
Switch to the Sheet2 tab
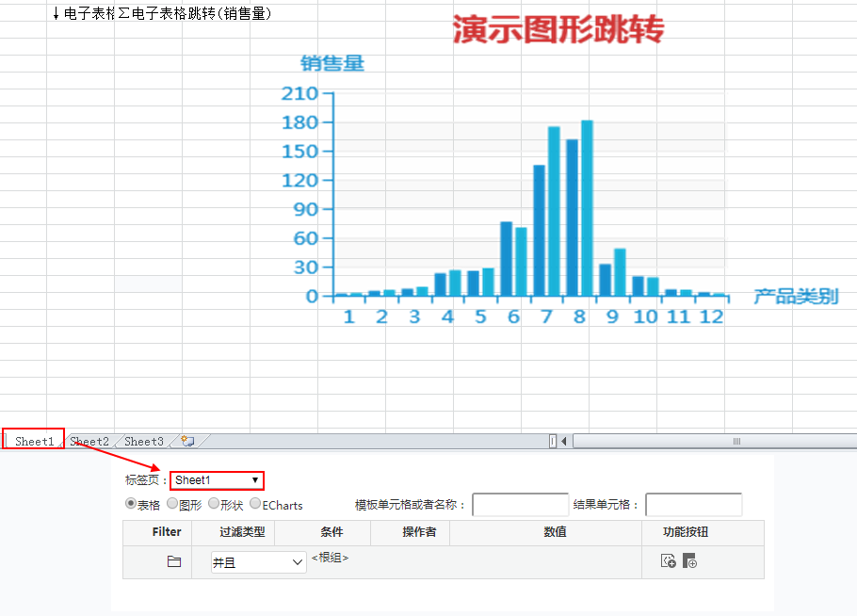point(89,441)
